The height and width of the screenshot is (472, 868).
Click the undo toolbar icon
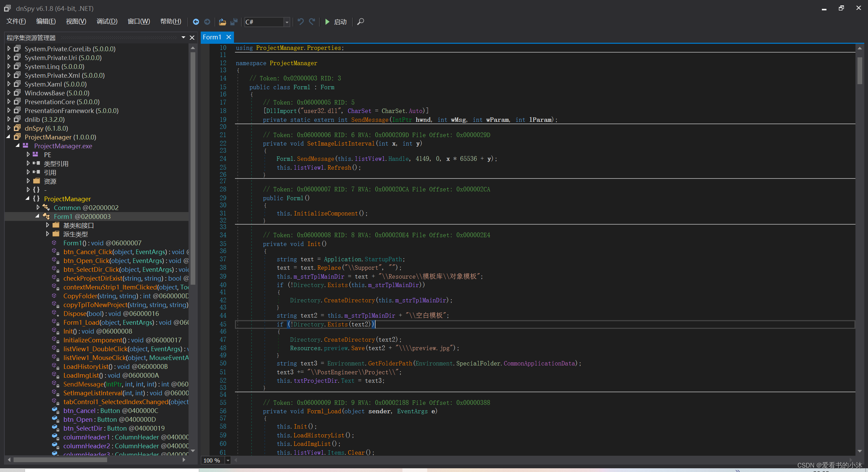tap(300, 22)
